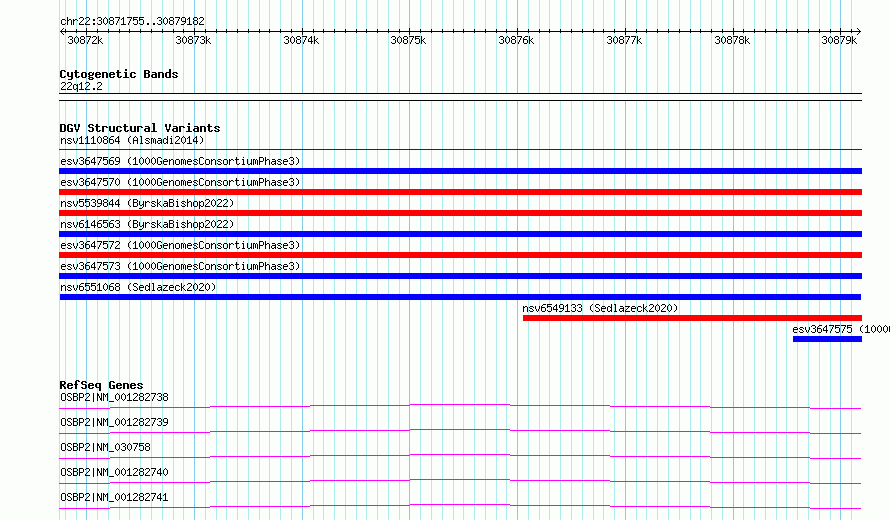The width and height of the screenshot is (890, 520).
Task: Click the 30874k ruler tick label
Action: pos(301,40)
